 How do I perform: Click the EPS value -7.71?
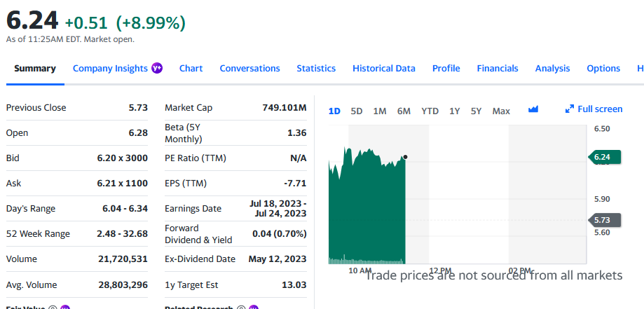tap(295, 184)
